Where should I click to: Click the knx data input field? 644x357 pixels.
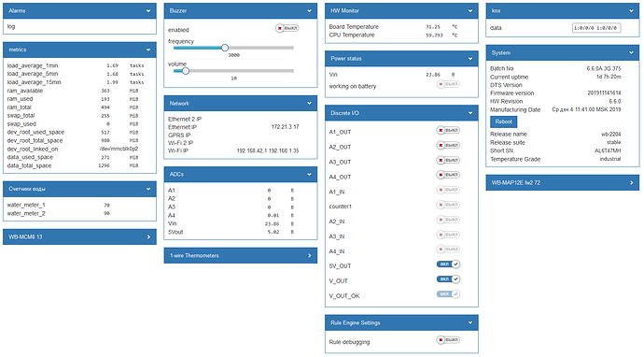point(596,28)
